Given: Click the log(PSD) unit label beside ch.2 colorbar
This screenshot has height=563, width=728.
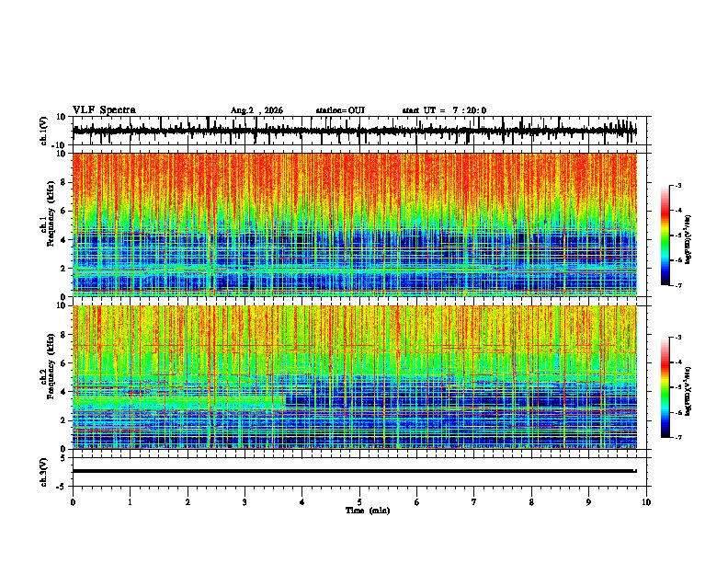Looking at the screenshot, I should click(x=688, y=391).
